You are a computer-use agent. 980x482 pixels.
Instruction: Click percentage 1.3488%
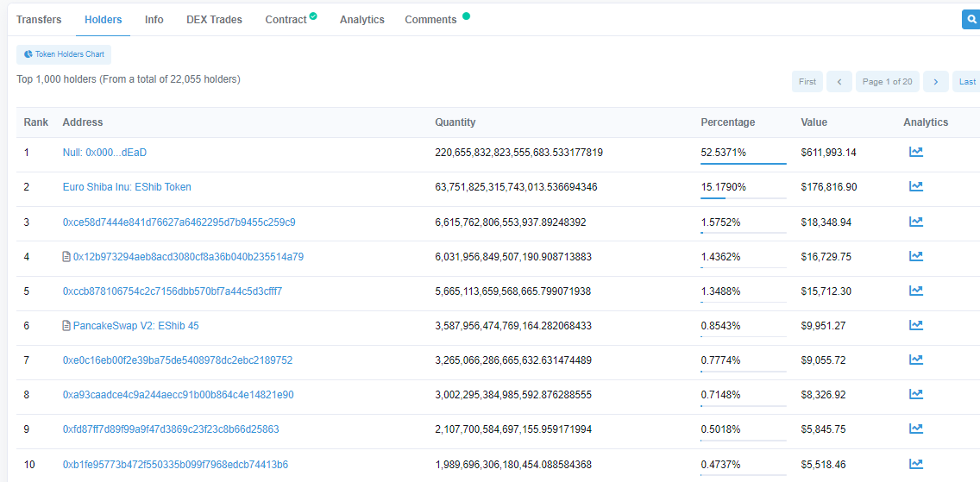(720, 291)
